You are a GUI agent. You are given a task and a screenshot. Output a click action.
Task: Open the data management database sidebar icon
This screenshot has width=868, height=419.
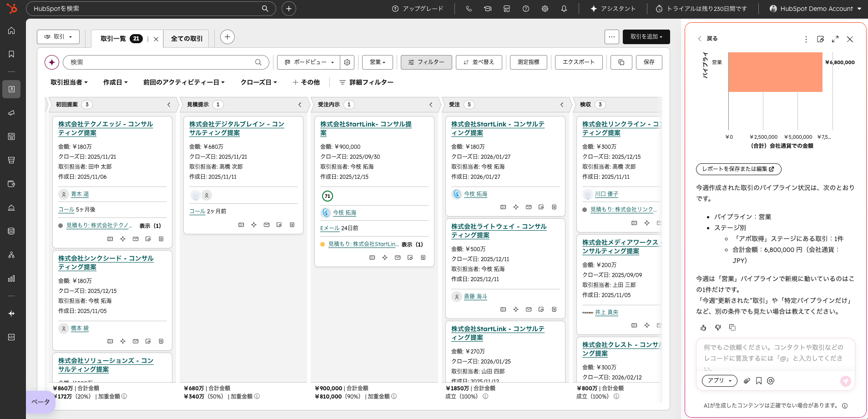coord(11,231)
